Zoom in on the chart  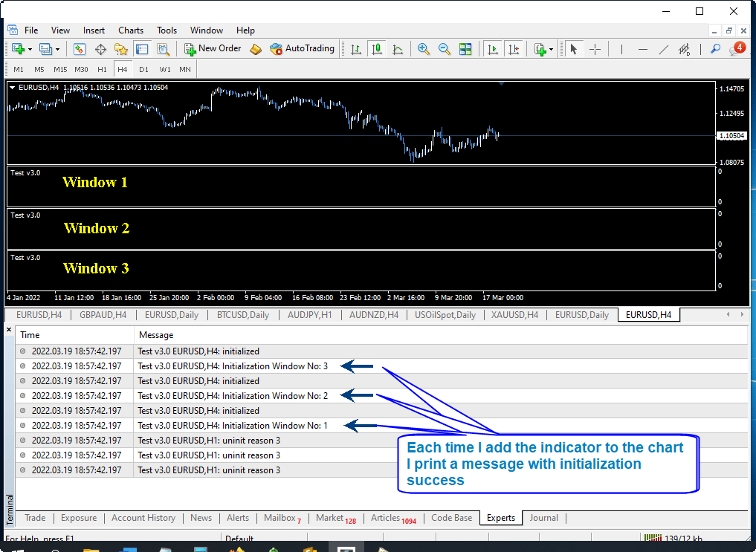pyautogui.click(x=424, y=48)
